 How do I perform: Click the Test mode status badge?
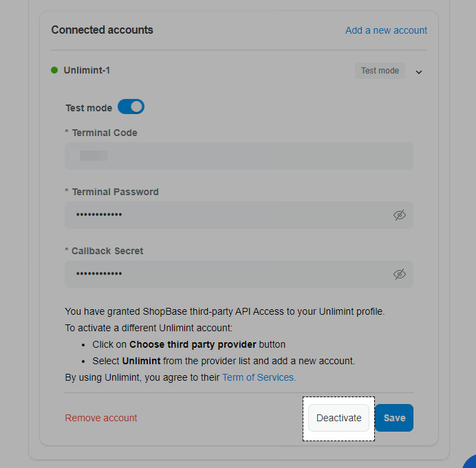pos(380,71)
